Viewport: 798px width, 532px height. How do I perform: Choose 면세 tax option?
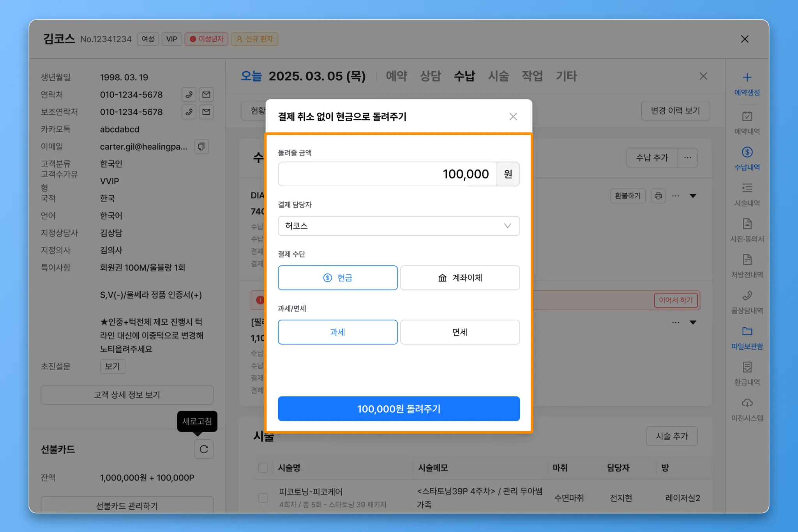click(x=460, y=332)
